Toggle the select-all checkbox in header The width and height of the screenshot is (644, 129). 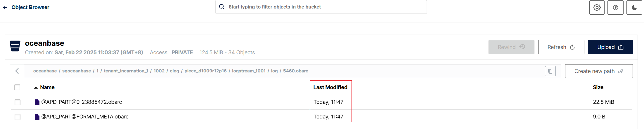[x=17, y=87]
